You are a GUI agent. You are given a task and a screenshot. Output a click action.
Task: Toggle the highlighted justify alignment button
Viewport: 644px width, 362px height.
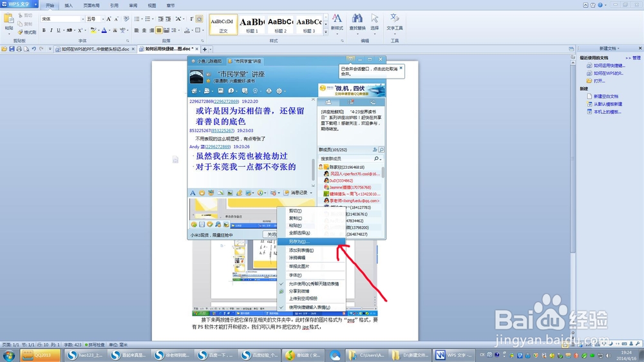159,30
